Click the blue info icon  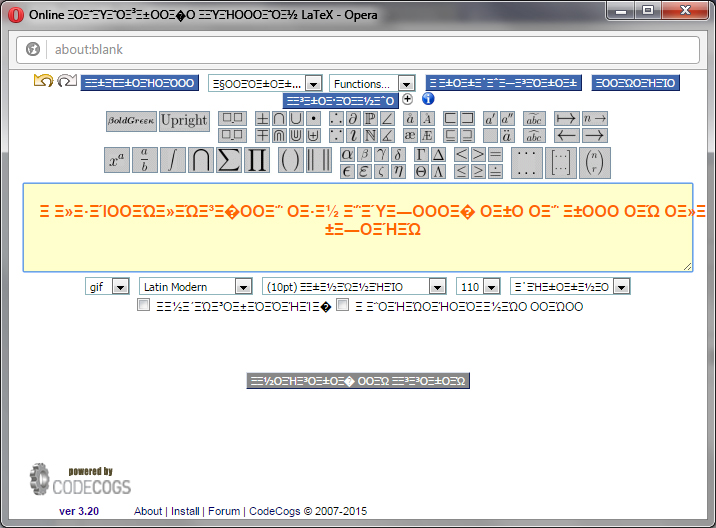pos(427,100)
